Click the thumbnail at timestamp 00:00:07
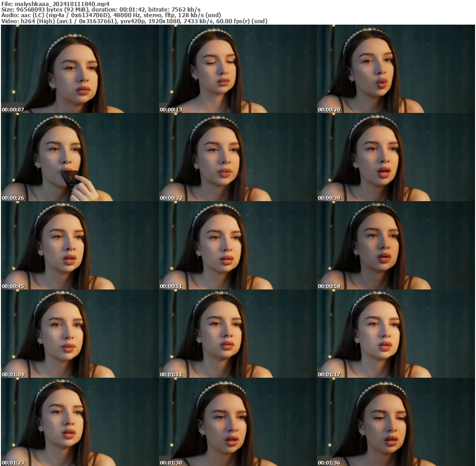The image size is (476, 466). (79, 69)
